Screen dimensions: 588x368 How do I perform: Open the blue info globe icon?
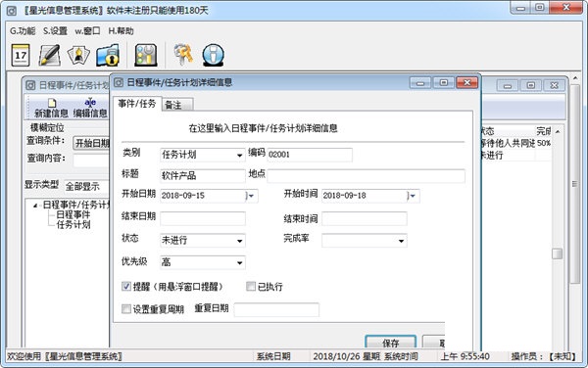point(213,56)
